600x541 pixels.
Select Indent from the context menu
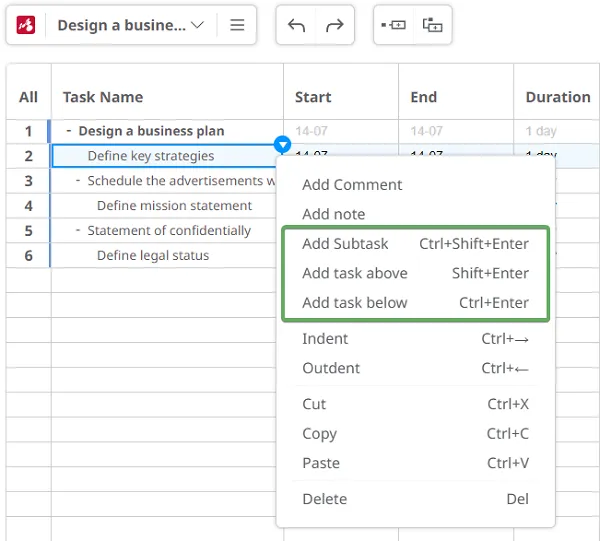[x=325, y=339]
